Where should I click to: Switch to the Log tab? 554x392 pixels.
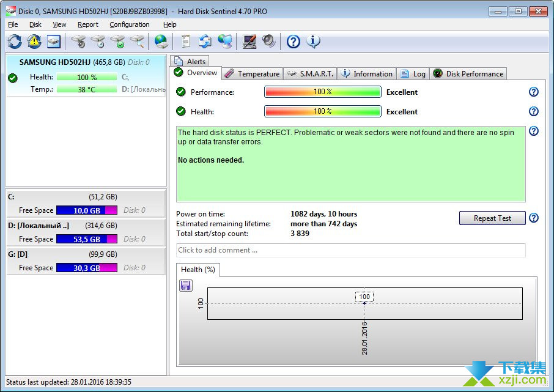click(x=413, y=73)
